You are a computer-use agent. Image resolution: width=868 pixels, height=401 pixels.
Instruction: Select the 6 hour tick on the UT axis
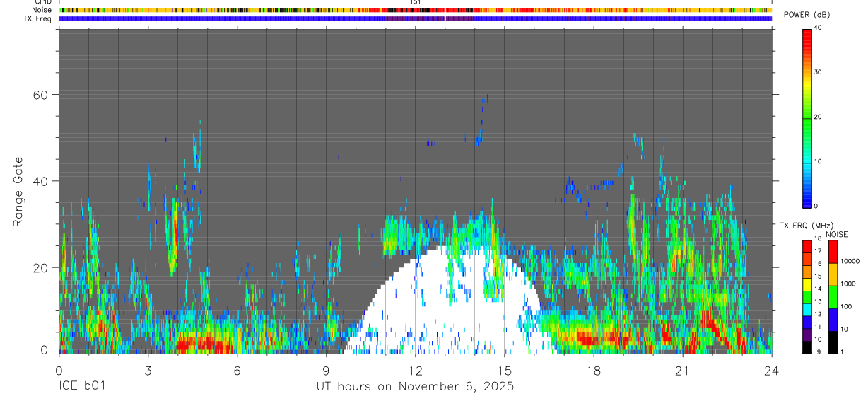[x=237, y=370]
